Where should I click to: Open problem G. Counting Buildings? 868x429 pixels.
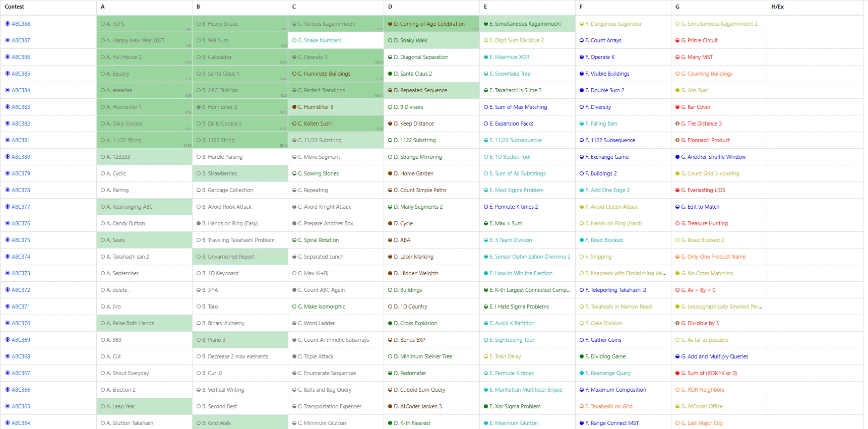[707, 74]
